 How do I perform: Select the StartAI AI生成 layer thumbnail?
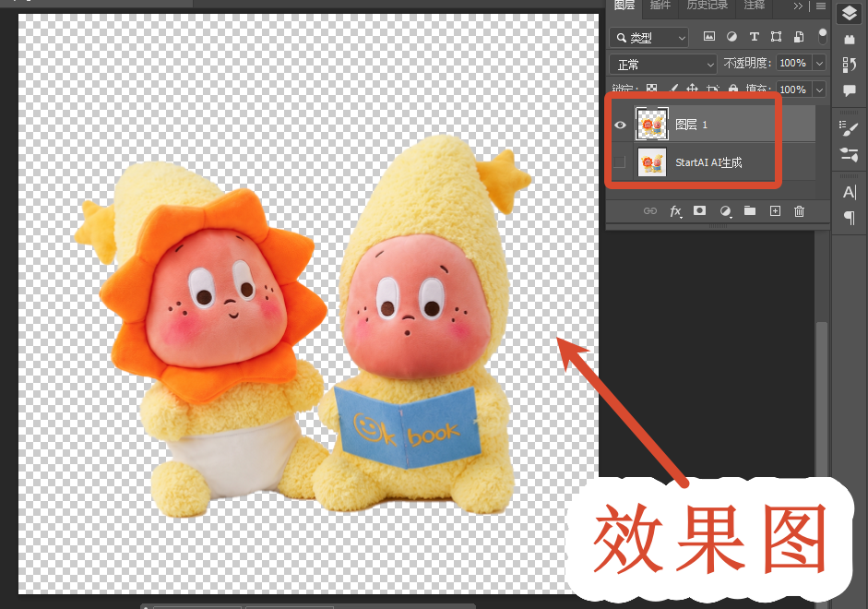click(651, 161)
